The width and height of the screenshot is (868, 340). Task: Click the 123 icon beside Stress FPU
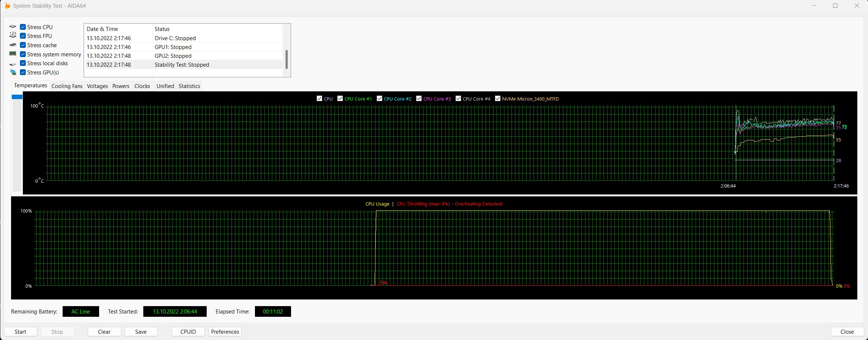pos(13,35)
